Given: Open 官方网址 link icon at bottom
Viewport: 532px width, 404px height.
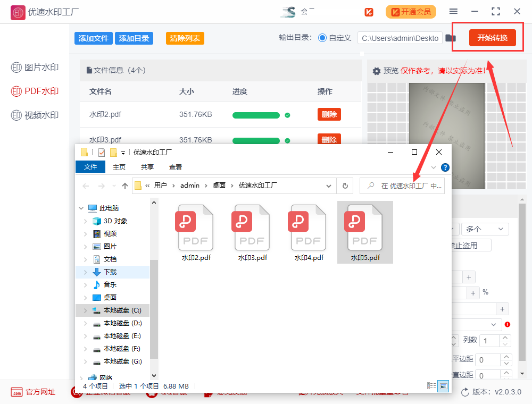Looking at the screenshot, I should (x=16, y=392).
